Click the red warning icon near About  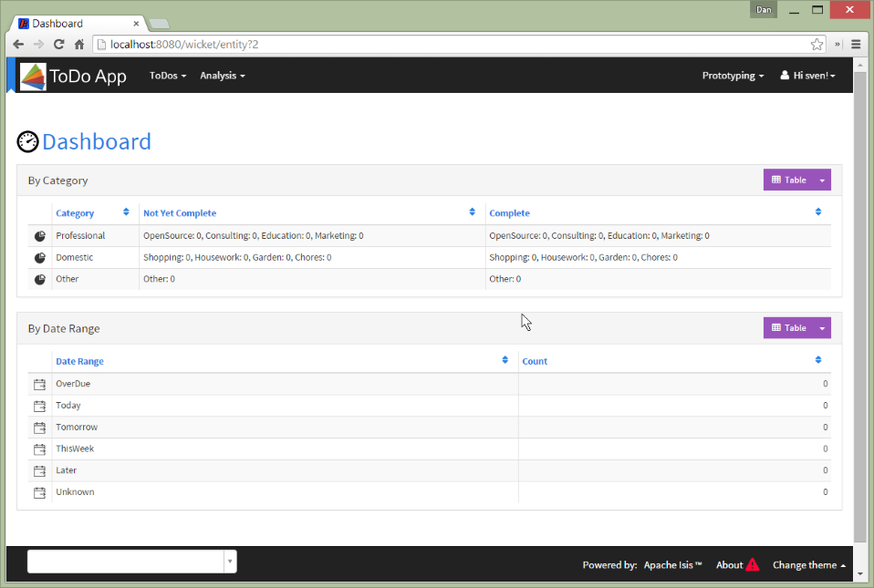pyautogui.click(x=752, y=565)
